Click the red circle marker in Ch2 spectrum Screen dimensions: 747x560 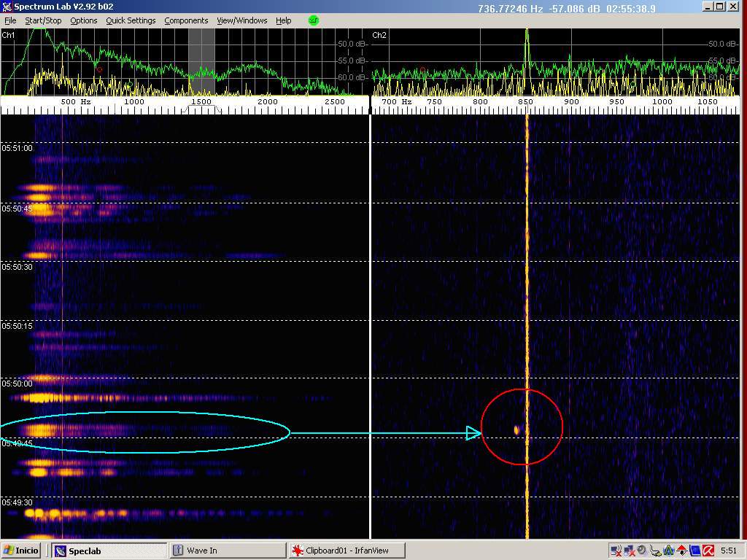(x=422, y=70)
